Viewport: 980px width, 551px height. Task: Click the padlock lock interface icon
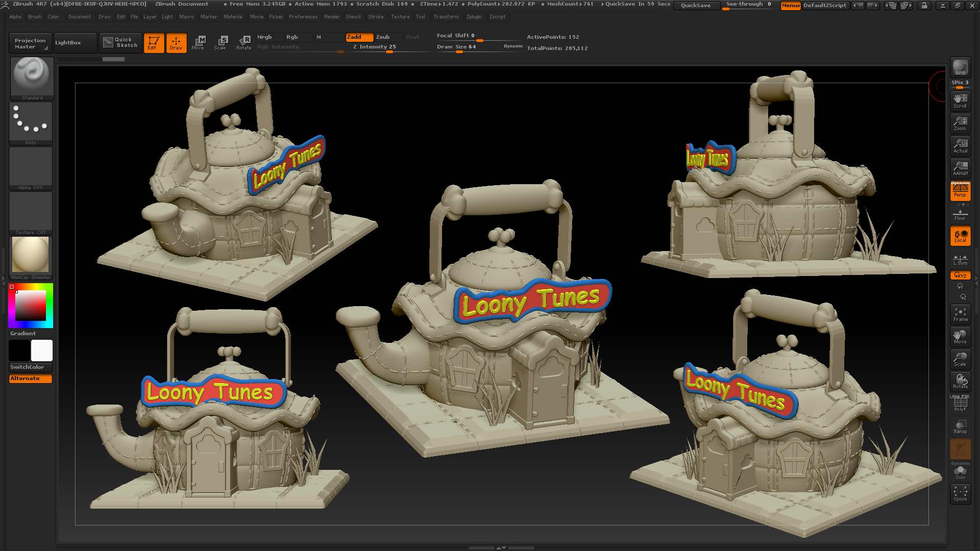point(924,5)
